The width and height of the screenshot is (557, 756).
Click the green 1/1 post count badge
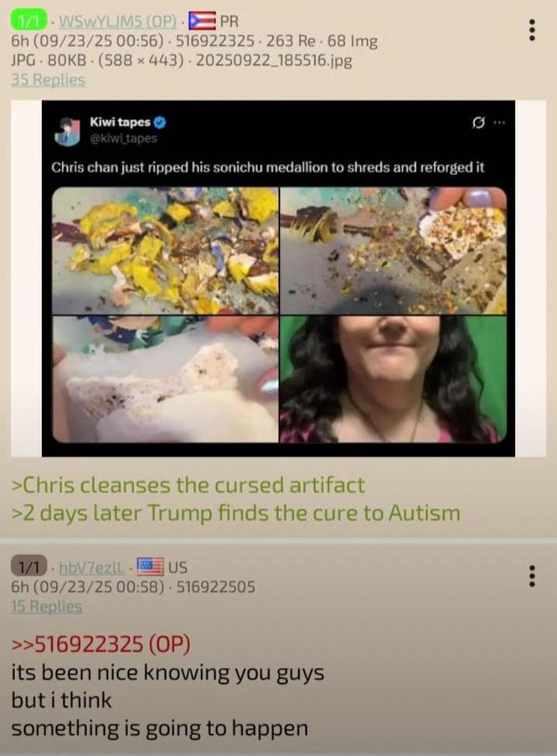29,21
